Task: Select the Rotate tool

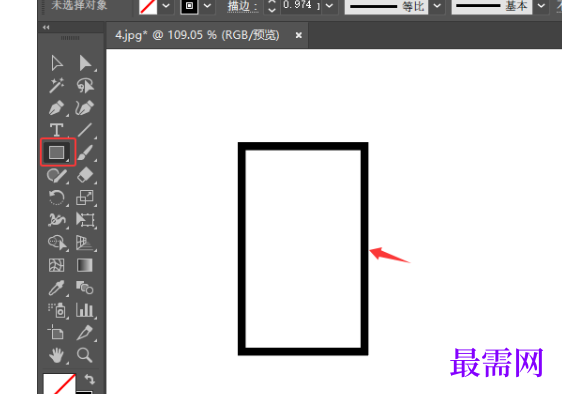Action: point(57,198)
